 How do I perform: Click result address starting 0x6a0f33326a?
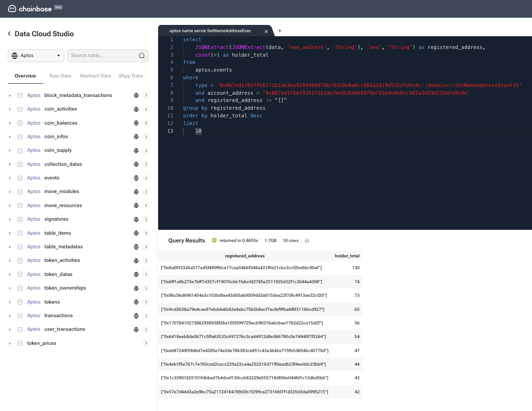pyautogui.click(x=241, y=268)
